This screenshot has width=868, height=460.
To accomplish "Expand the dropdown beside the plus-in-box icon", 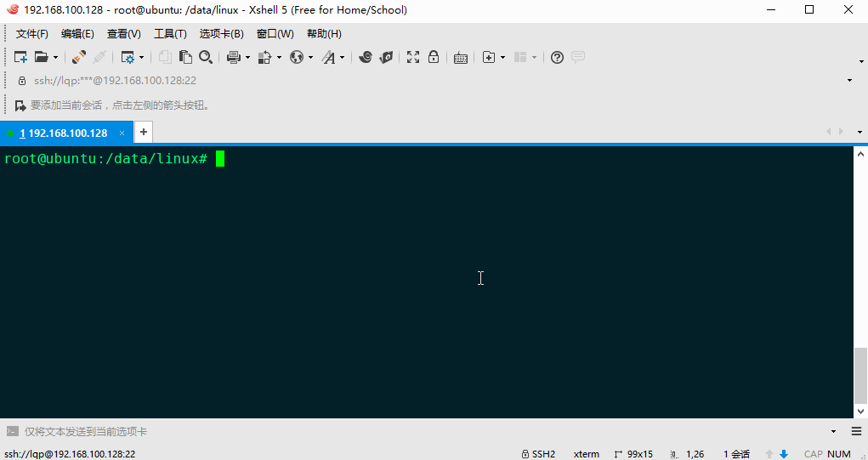I will [x=502, y=57].
